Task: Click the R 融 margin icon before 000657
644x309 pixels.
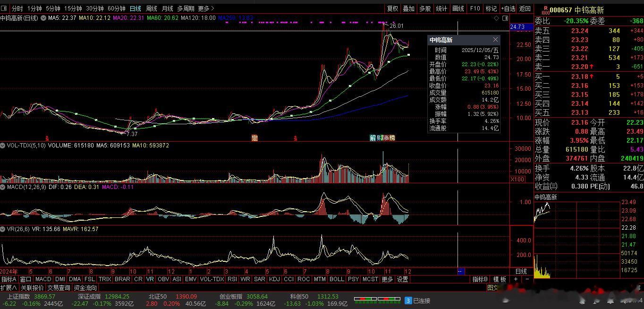Action: pos(545,10)
